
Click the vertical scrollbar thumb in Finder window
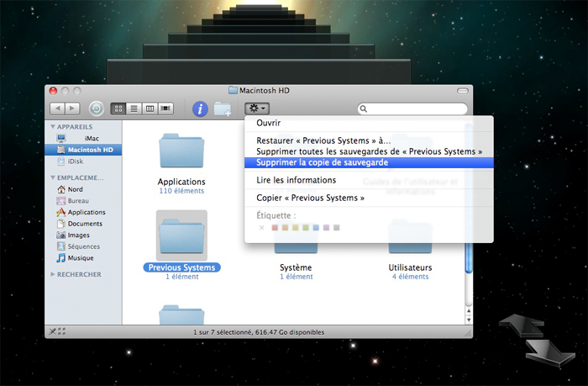(469, 258)
